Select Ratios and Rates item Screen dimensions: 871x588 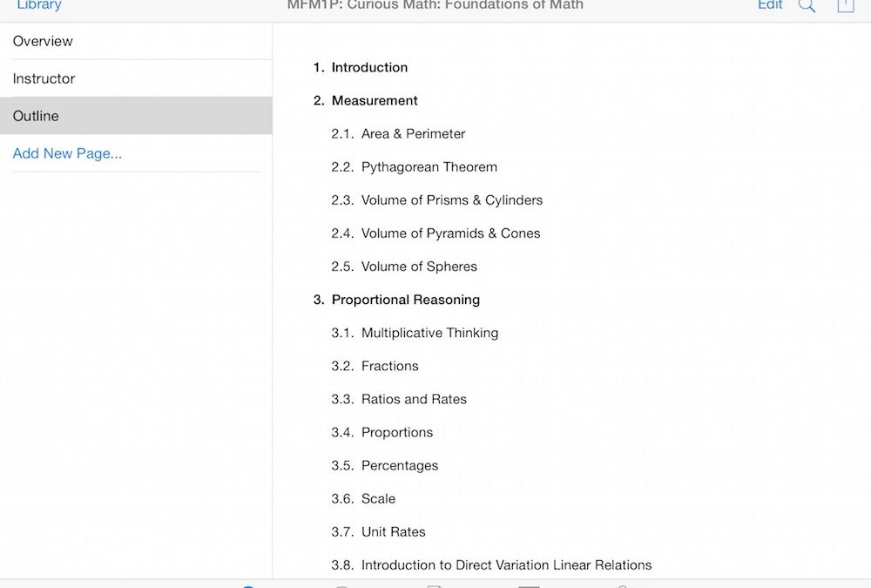point(414,399)
